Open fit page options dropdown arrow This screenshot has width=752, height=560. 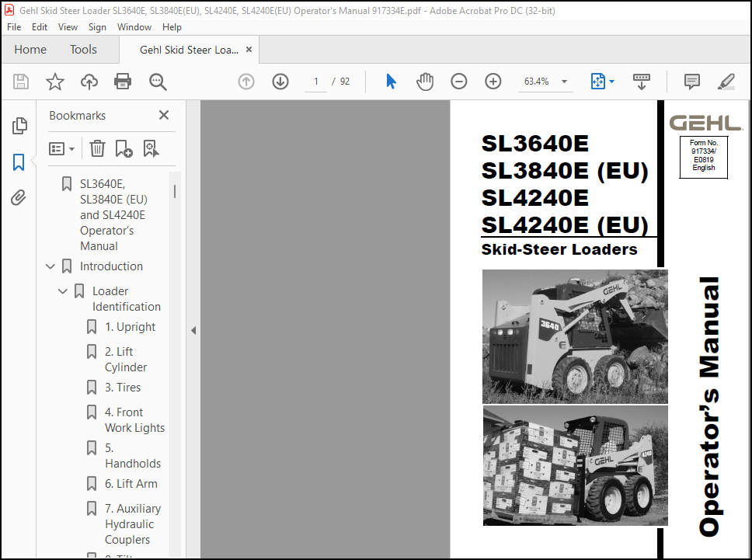611,82
